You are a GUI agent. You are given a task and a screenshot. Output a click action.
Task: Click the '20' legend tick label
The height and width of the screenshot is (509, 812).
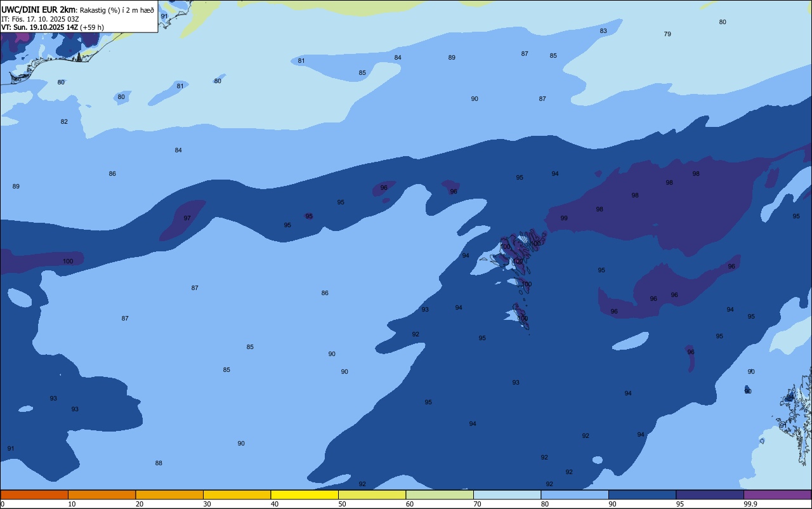point(140,504)
